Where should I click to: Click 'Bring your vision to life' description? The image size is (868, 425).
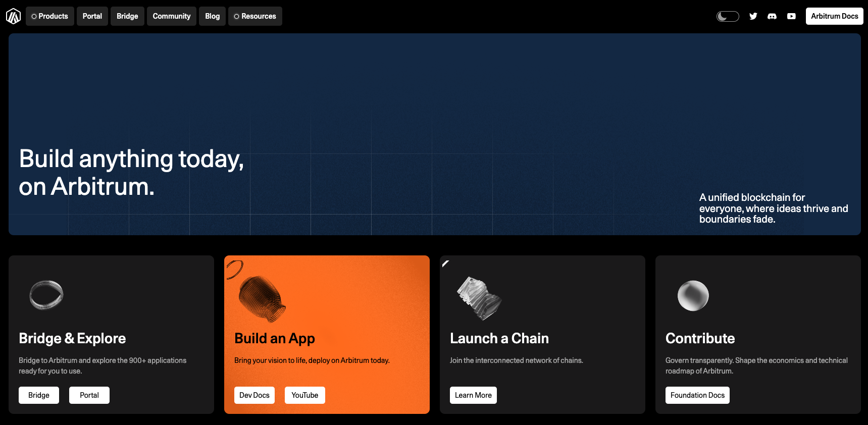(312, 360)
